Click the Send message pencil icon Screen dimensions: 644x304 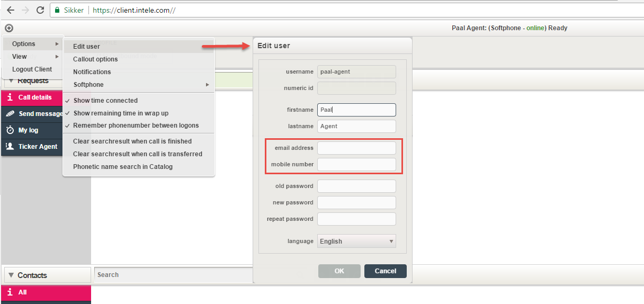[10, 114]
